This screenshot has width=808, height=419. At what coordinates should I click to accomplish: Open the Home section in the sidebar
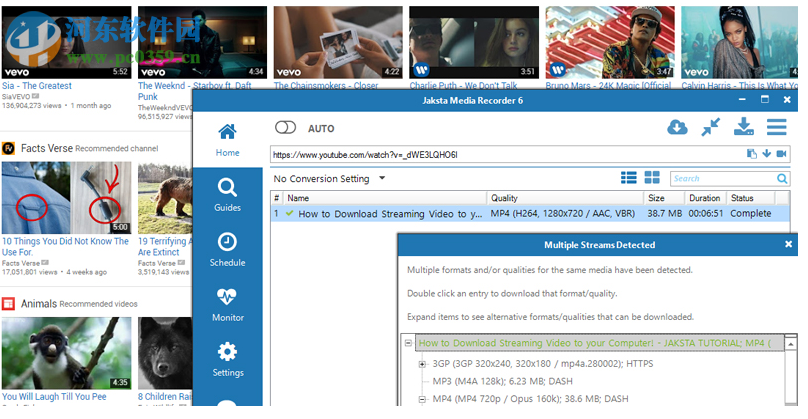tap(227, 140)
